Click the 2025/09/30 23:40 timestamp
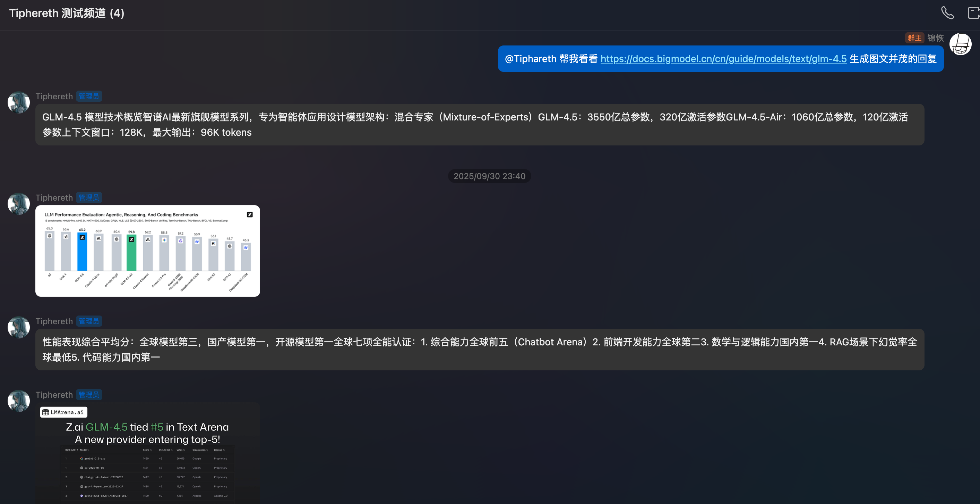 click(x=489, y=176)
